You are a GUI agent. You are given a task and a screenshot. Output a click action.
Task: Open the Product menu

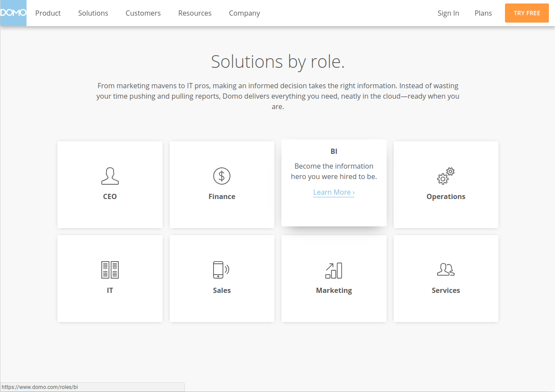48,13
